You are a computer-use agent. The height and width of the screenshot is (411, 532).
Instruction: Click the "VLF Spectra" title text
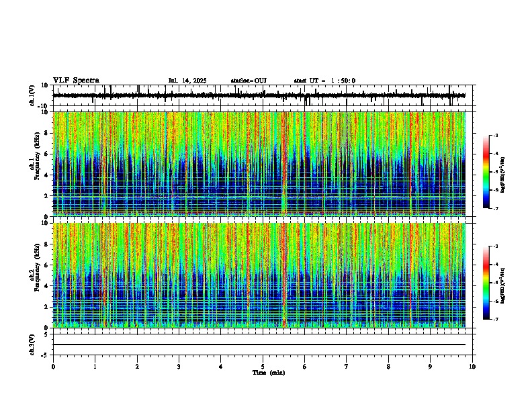[x=76, y=81]
